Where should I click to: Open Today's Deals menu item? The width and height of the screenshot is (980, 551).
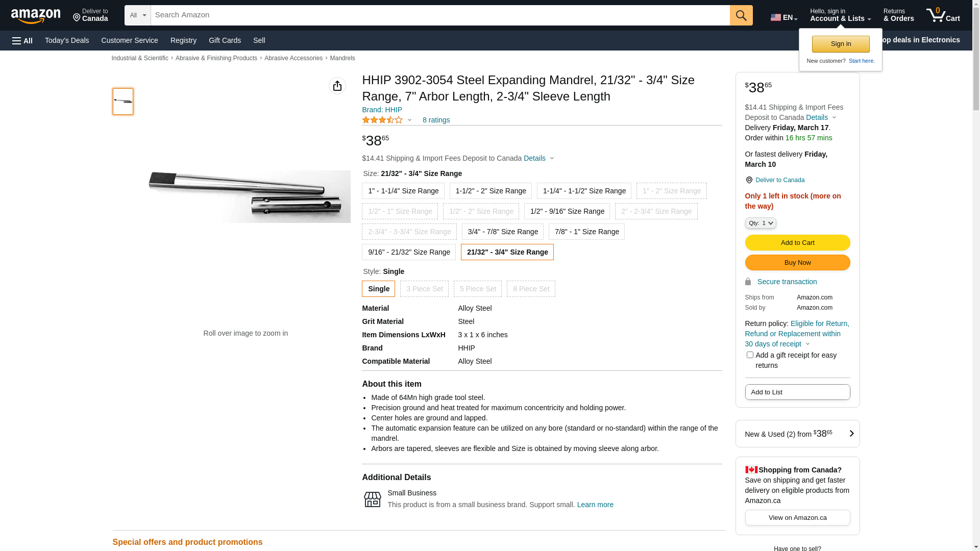pos(67,40)
